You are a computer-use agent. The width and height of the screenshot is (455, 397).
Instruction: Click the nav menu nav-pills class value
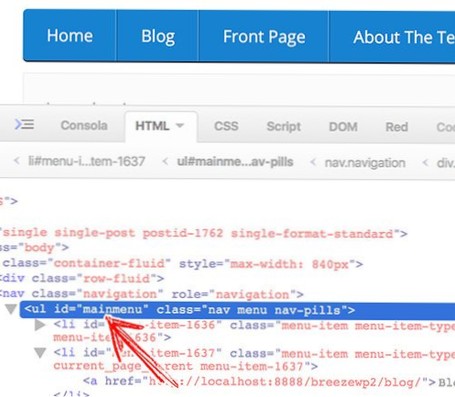click(274, 310)
